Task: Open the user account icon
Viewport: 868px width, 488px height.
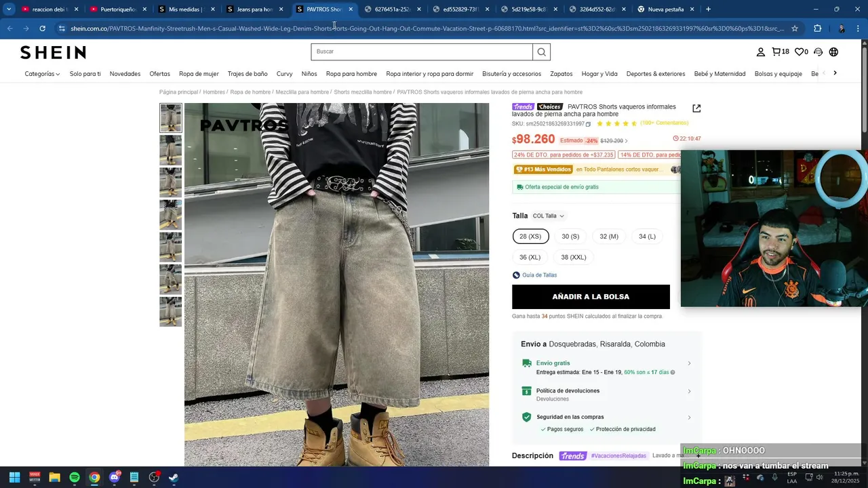Action: 761,52
